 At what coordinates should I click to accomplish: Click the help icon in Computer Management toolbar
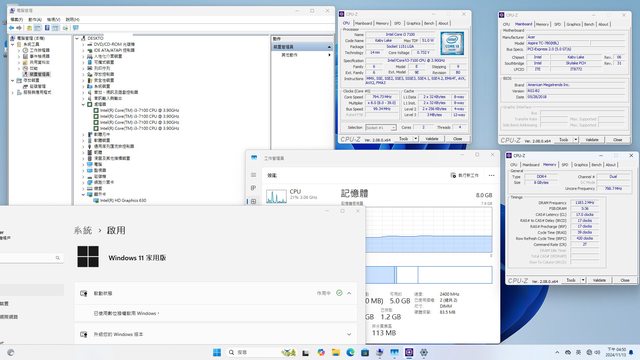click(x=47, y=28)
